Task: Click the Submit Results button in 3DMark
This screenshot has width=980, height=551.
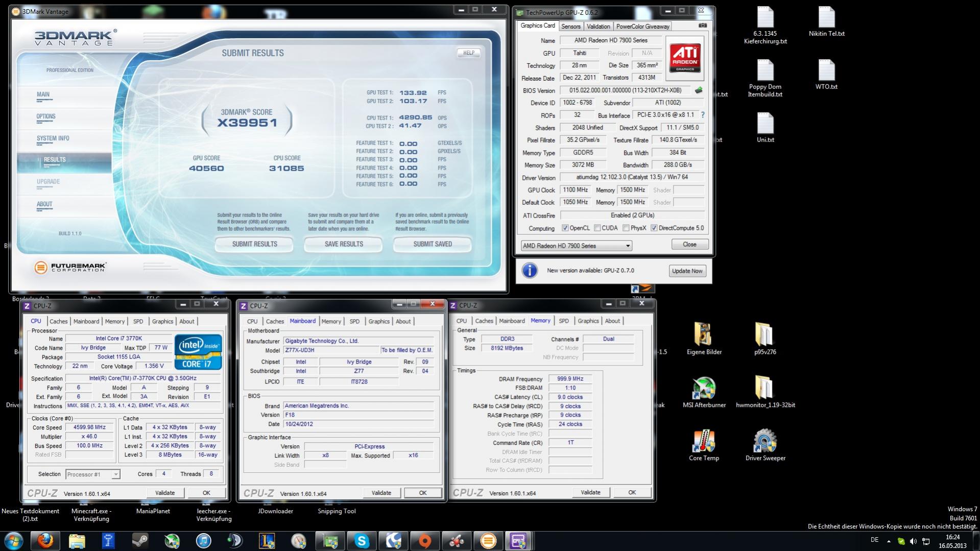Action: [x=254, y=244]
